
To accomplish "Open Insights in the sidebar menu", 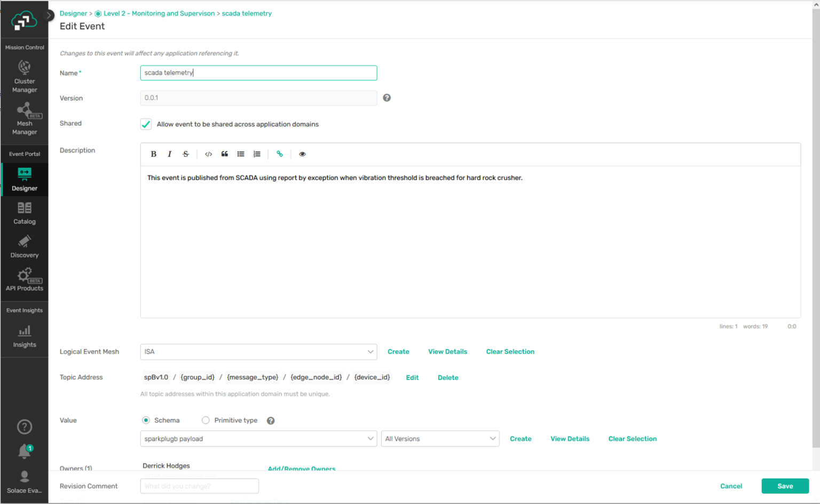I will [x=25, y=336].
